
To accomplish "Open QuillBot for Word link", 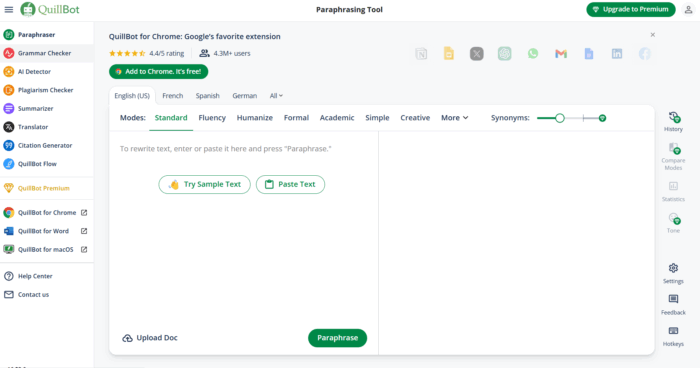I will point(47,231).
